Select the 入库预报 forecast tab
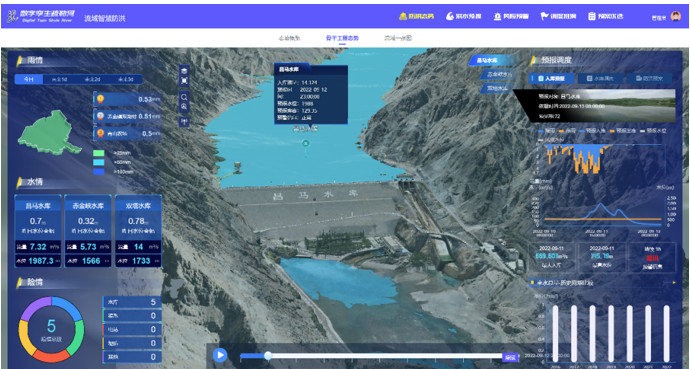This screenshot has width=690, height=369. pos(552,79)
